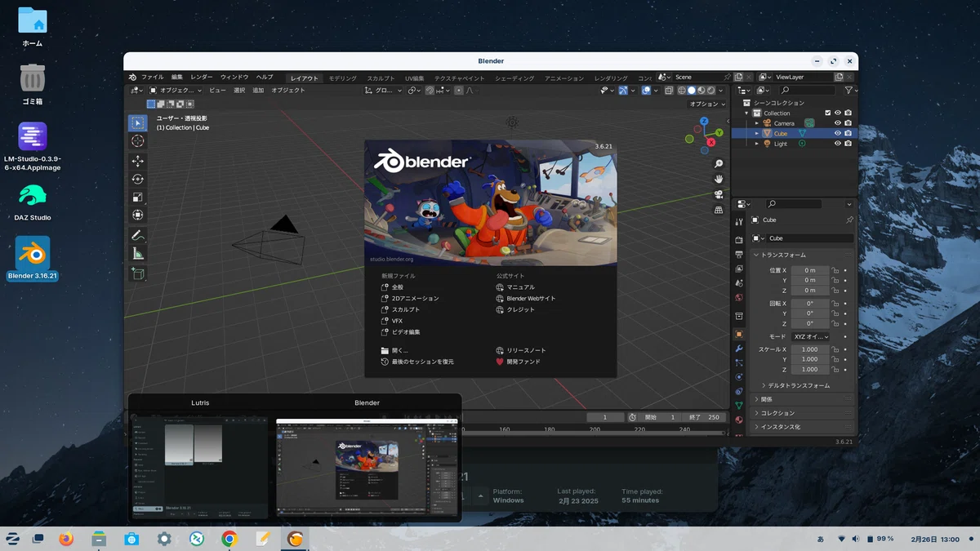980x551 pixels.
Task: Open the レンダー menu
Action: (202, 78)
